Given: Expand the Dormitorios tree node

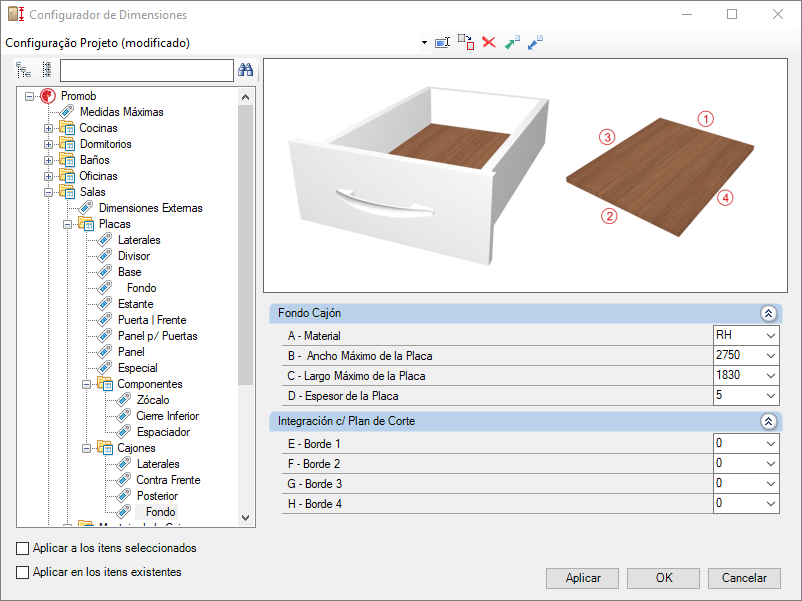Looking at the screenshot, I should coord(48,144).
